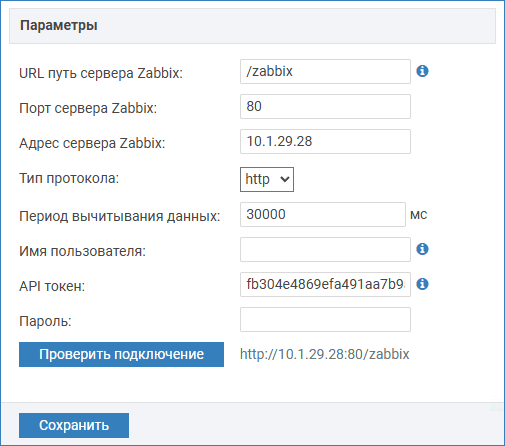Click the Параметры section header

[252, 26]
